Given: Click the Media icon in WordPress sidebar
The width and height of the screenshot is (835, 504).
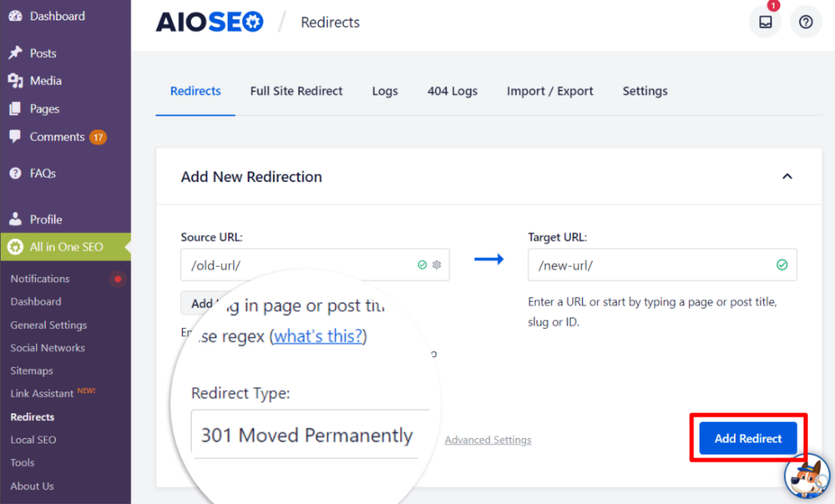Looking at the screenshot, I should pyautogui.click(x=16, y=80).
